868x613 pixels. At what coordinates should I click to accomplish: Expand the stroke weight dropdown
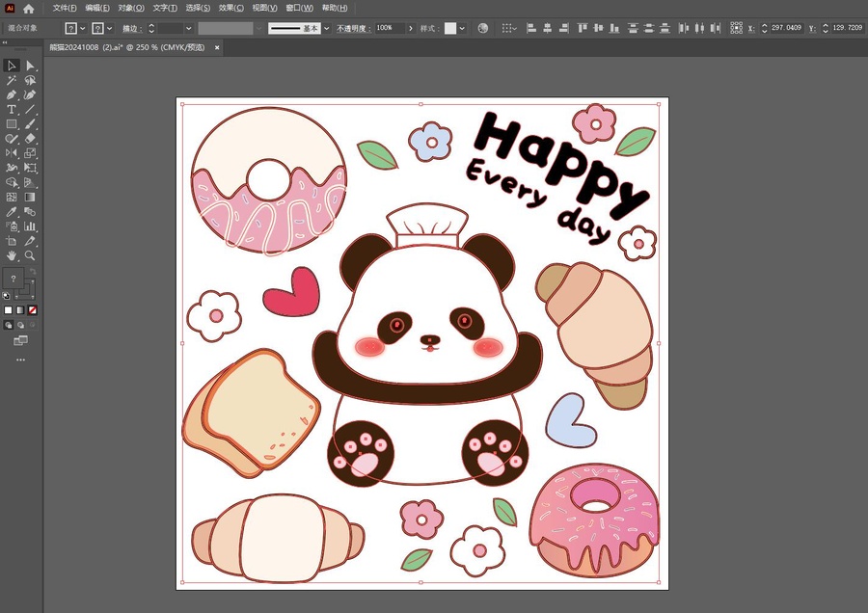[x=189, y=28]
